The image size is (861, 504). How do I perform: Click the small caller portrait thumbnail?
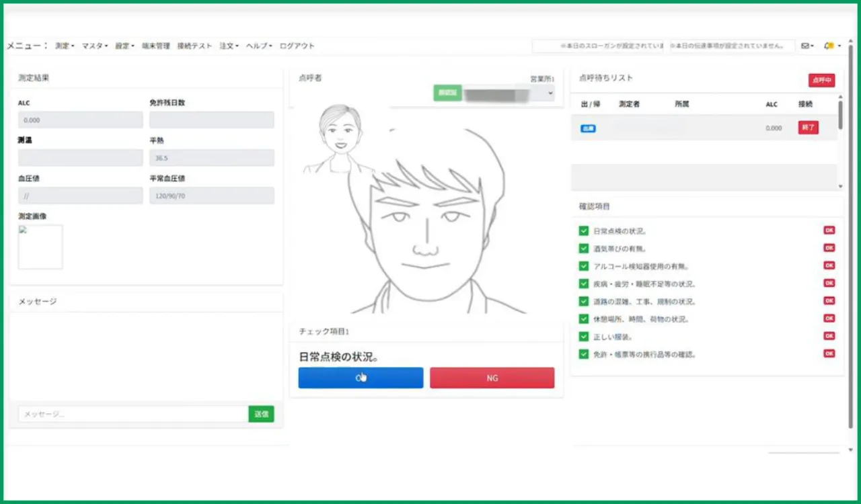pyautogui.click(x=340, y=139)
